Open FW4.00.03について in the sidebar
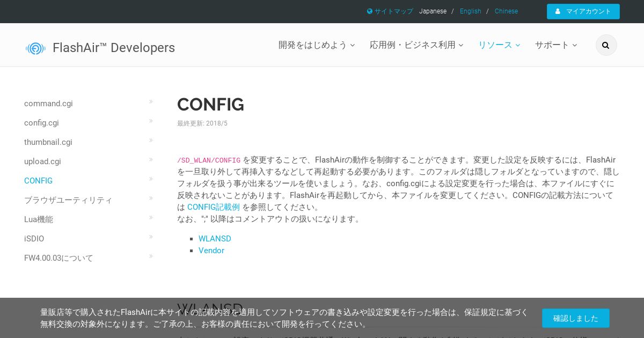644x338 pixels. coord(58,258)
